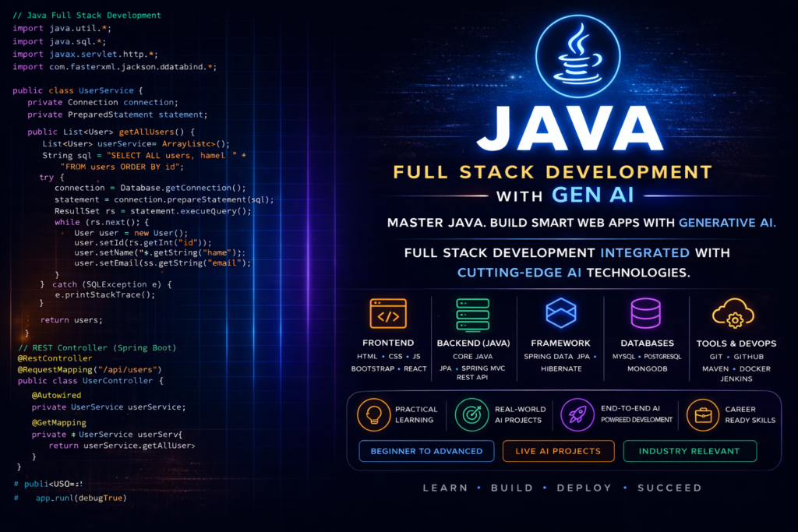Viewport: 798px width, 532px height.
Task: Click the Career Ready Skills briefcase icon
Action: [703, 414]
